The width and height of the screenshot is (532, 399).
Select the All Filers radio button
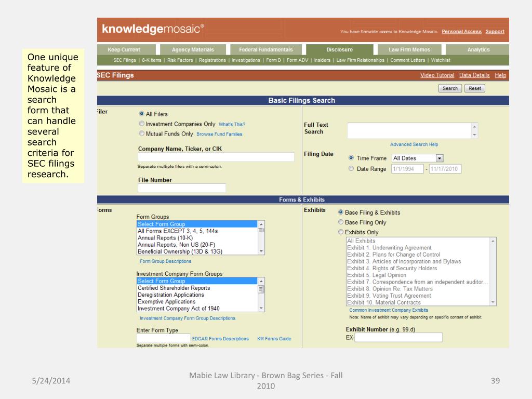pyautogui.click(x=142, y=114)
